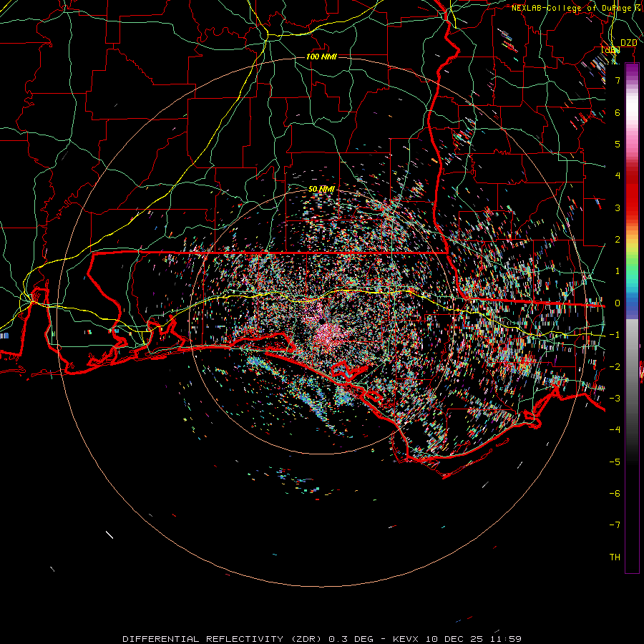Select the 0 value on the scale

618,303
